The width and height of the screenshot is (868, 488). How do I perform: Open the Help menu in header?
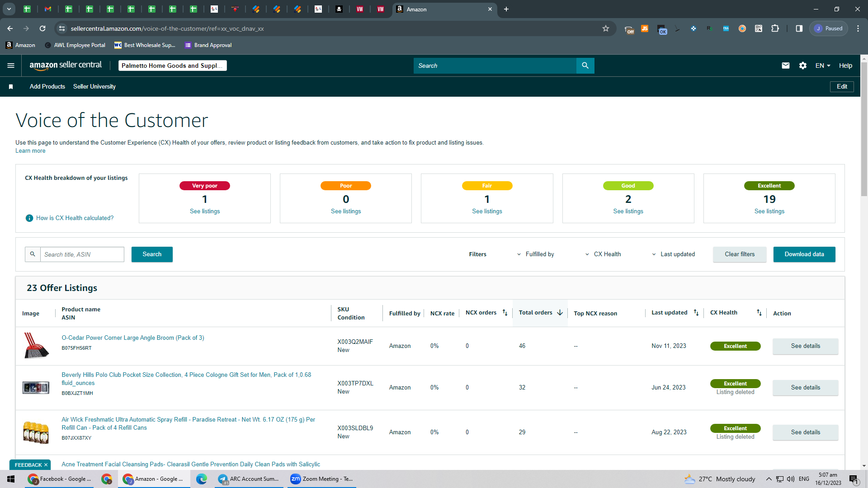pos(845,66)
